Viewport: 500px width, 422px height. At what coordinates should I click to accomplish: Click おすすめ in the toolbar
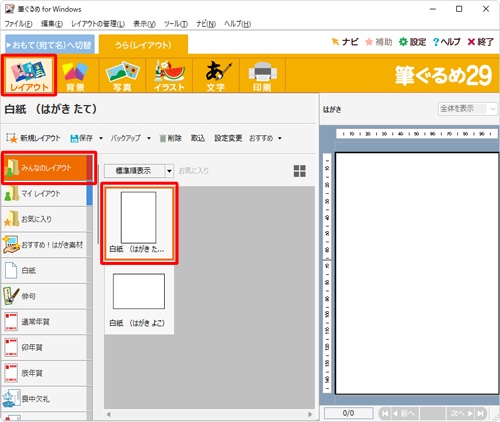(x=261, y=138)
